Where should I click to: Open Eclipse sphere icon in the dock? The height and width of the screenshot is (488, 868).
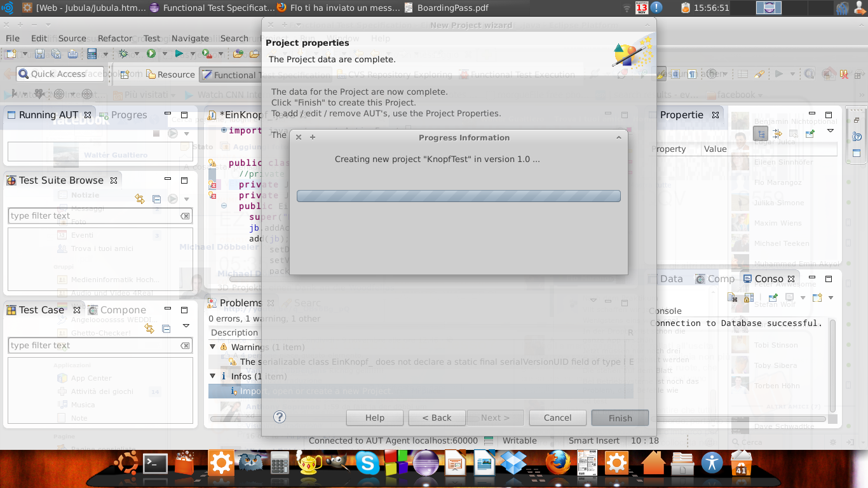[426, 463]
